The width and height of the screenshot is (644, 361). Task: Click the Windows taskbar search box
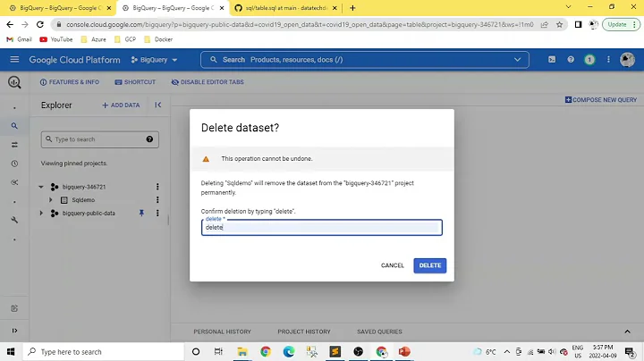click(x=103, y=351)
